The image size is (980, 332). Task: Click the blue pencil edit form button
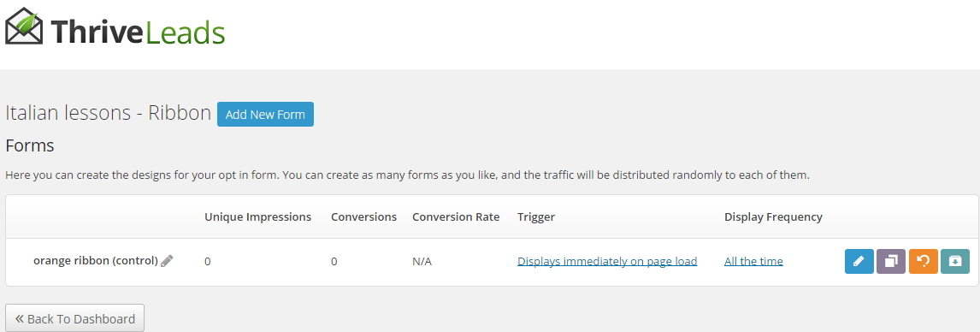coord(859,261)
